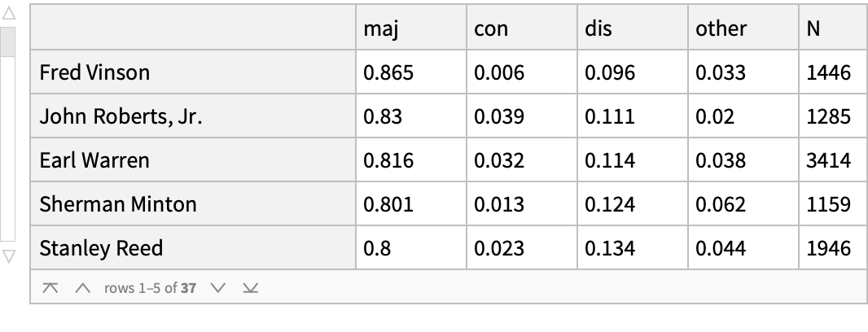Advance to the next rows page
The image size is (868, 332).
216,288
